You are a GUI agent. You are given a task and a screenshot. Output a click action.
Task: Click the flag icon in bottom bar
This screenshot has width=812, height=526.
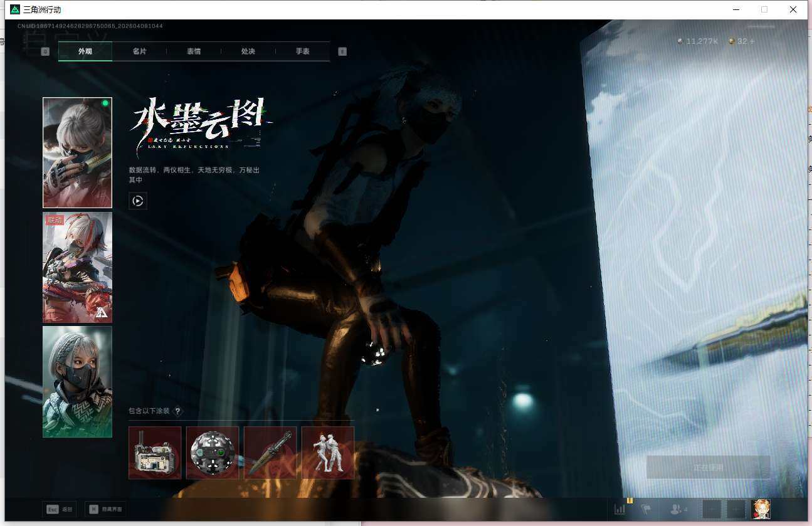click(x=646, y=509)
